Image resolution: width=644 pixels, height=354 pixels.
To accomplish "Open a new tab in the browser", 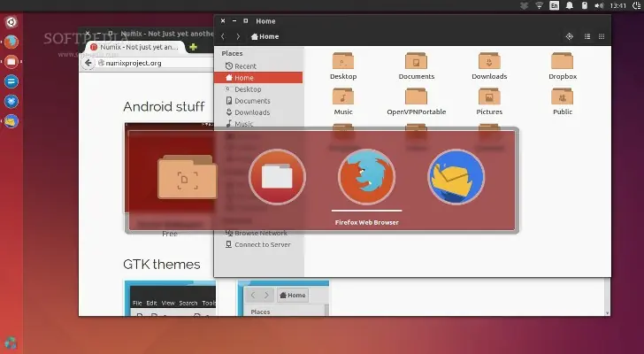I will pyautogui.click(x=193, y=47).
